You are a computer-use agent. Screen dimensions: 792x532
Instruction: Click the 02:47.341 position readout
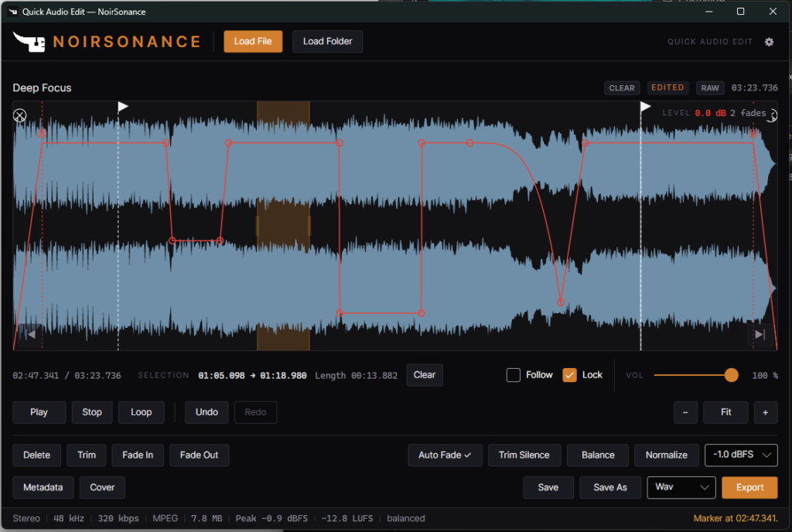pyautogui.click(x=36, y=376)
